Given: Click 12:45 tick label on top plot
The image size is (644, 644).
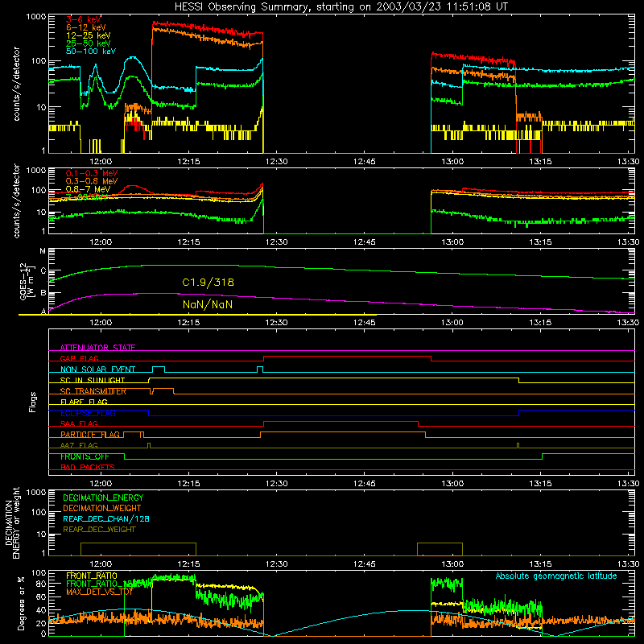Looking at the screenshot, I should pos(365,162).
